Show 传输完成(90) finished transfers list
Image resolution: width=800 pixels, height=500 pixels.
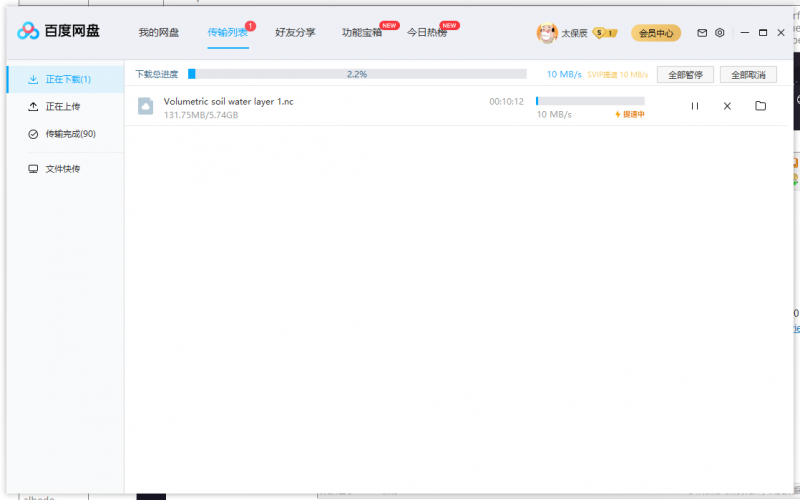(69, 134)
